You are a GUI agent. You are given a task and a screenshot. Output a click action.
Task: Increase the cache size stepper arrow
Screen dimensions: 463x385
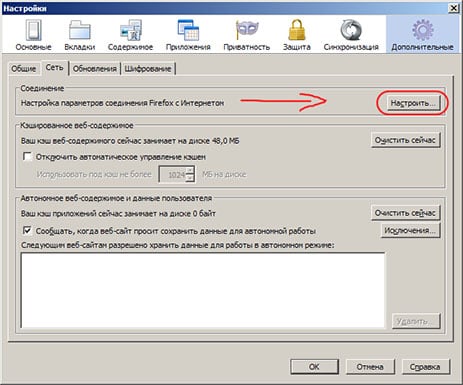tap(190, 170)
